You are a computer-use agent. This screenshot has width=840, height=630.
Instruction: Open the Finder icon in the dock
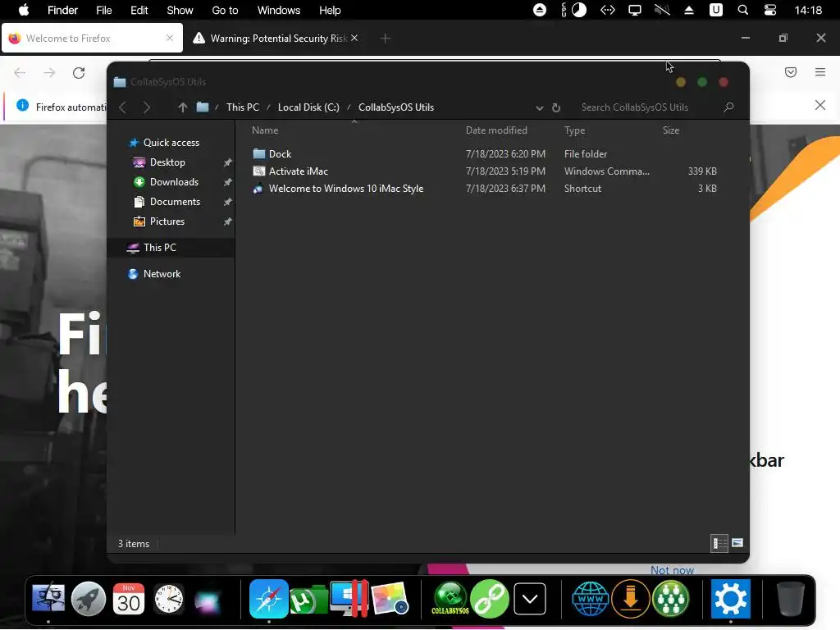(x=48, y=598)
